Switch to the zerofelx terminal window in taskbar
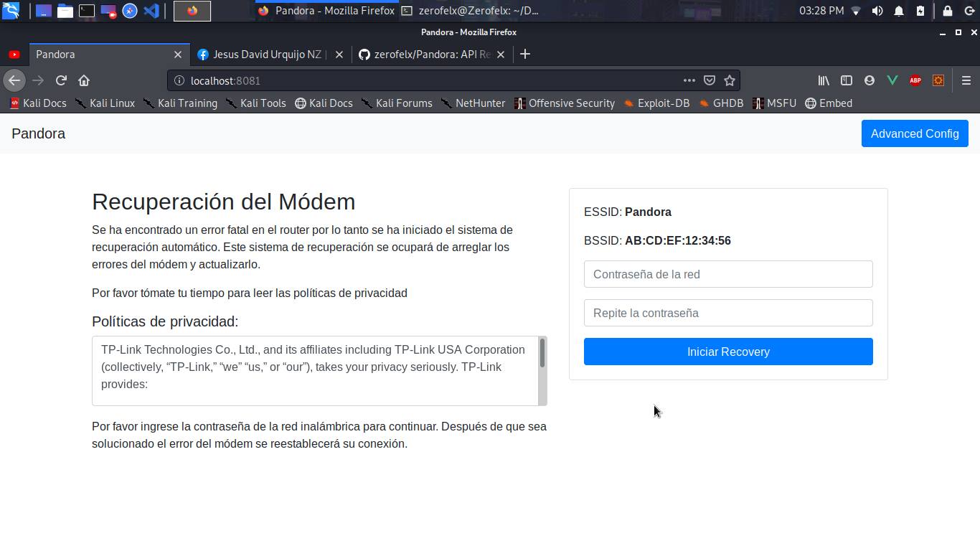The height and width of the screenshot is (551, 980). click(x=470, y=11)
